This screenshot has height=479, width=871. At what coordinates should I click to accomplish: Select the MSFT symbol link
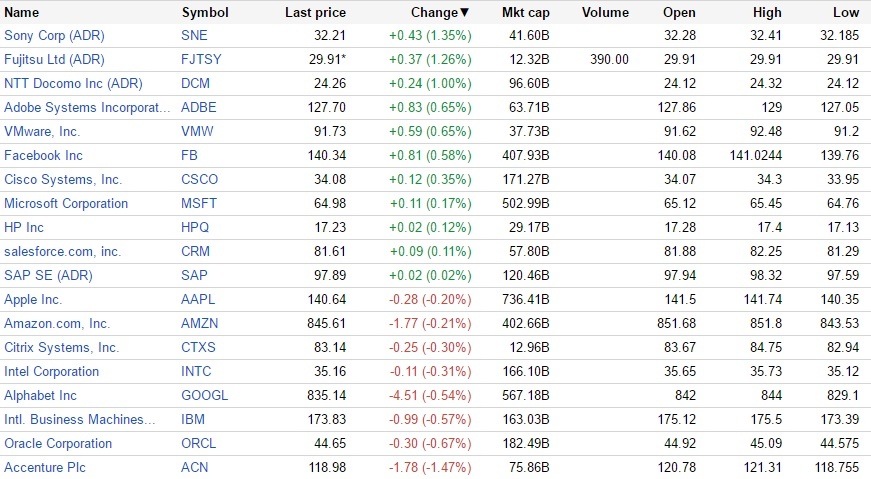pos(198,204)
